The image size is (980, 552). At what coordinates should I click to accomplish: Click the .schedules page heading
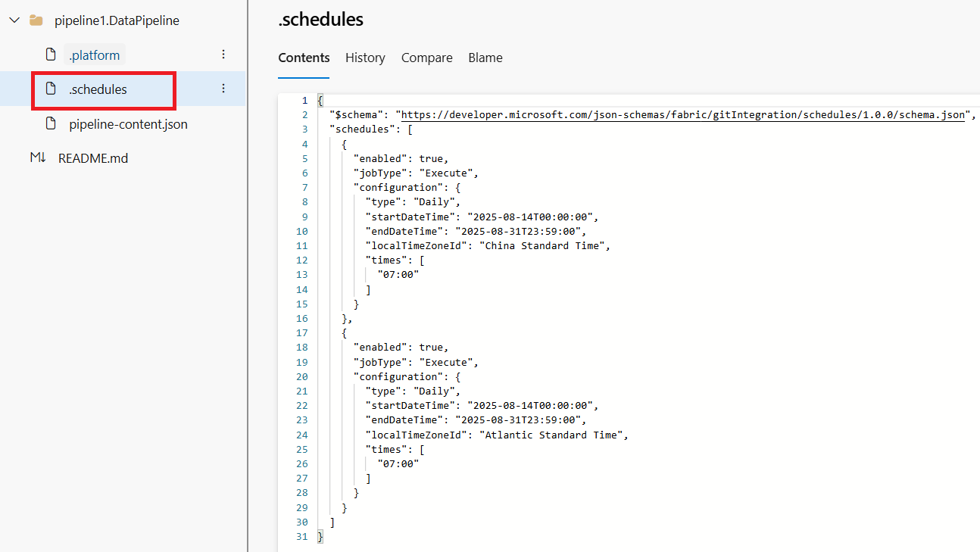tap(321, 19)
